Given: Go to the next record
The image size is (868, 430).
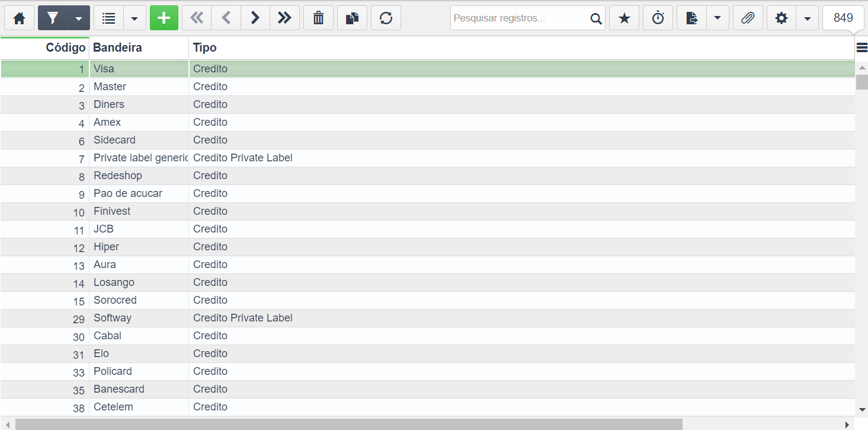Looking at the screenshot, I should pos(255,18).
